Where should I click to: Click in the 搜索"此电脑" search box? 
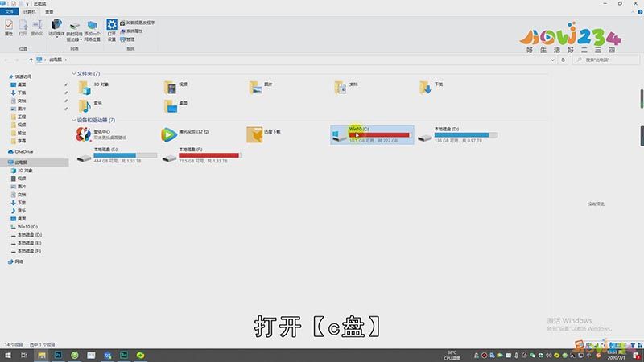(606, 60)
